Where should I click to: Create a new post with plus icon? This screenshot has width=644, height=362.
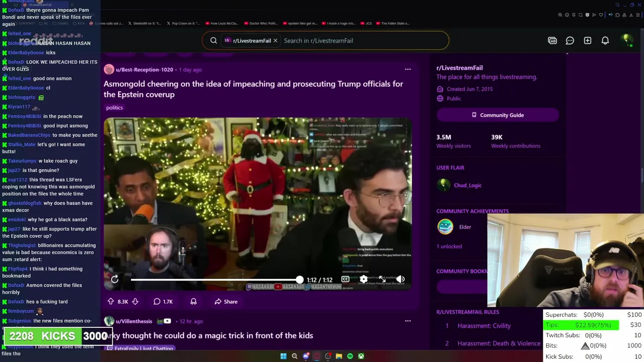click(x=588, y=41)
